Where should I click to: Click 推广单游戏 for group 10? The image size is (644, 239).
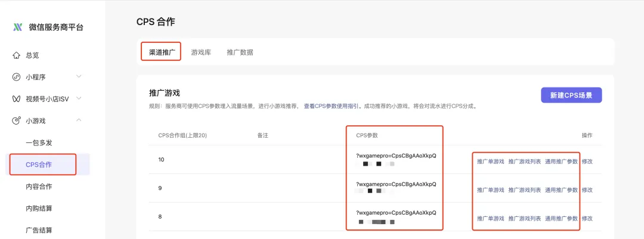[x=490, y=162]
